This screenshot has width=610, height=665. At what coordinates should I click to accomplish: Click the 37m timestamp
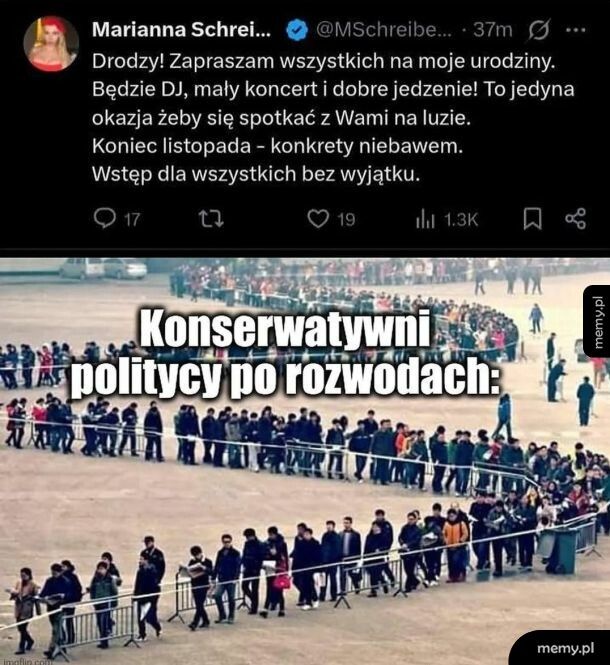pos(492,30)
